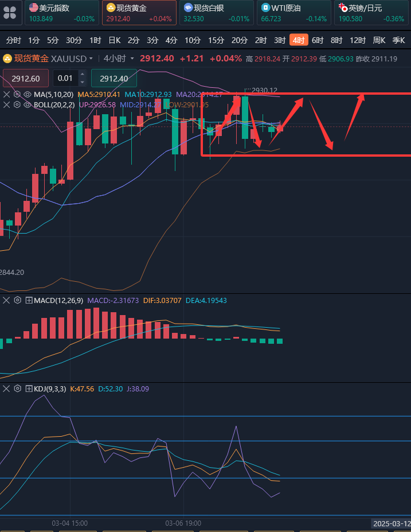Click the US flag icon beside 美元指数
Viewport: 411px width, 532px height.
click(34, 7)
